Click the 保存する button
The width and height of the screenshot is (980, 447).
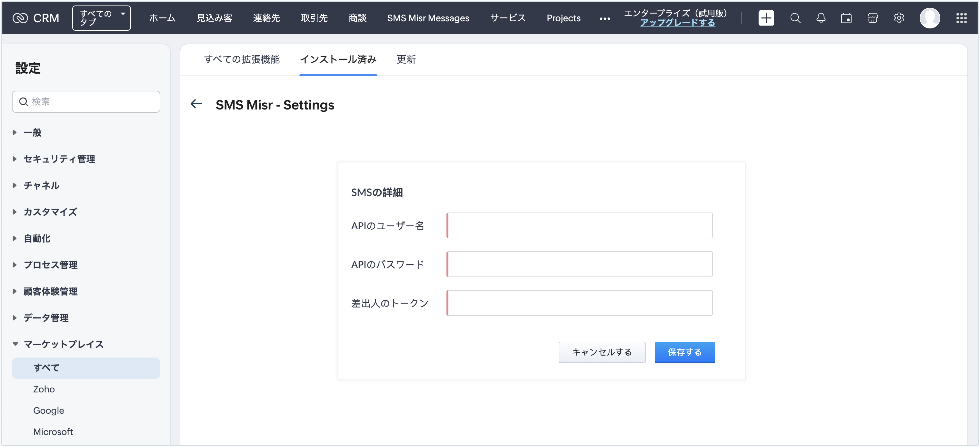[x=685, y=352]
